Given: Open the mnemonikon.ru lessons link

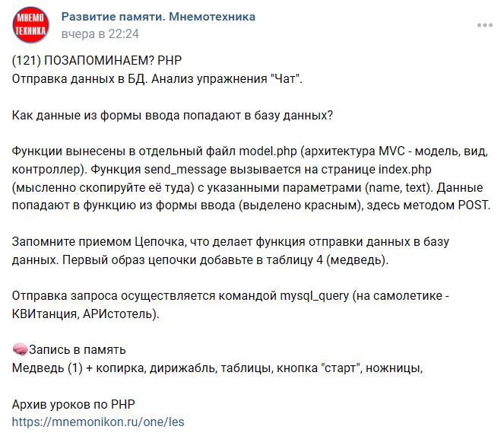Looking at the screenshot, I should pyautogui.click(x=99, y=421).
